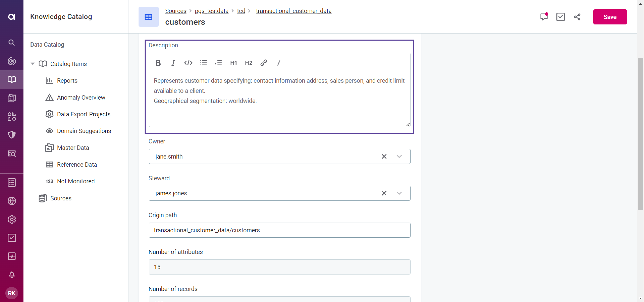644x302 pixels.
Task: Insert numbered list in description
Action: coord(218,63)
